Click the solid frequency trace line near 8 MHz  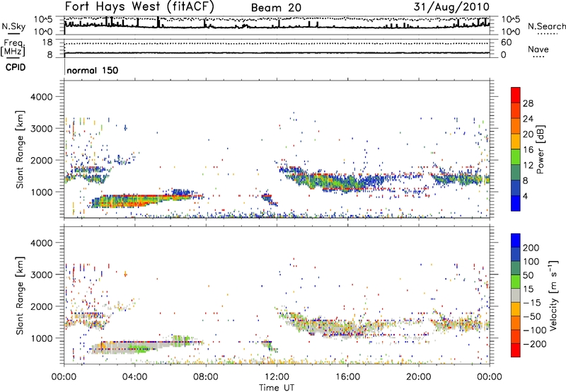[277, 53]
